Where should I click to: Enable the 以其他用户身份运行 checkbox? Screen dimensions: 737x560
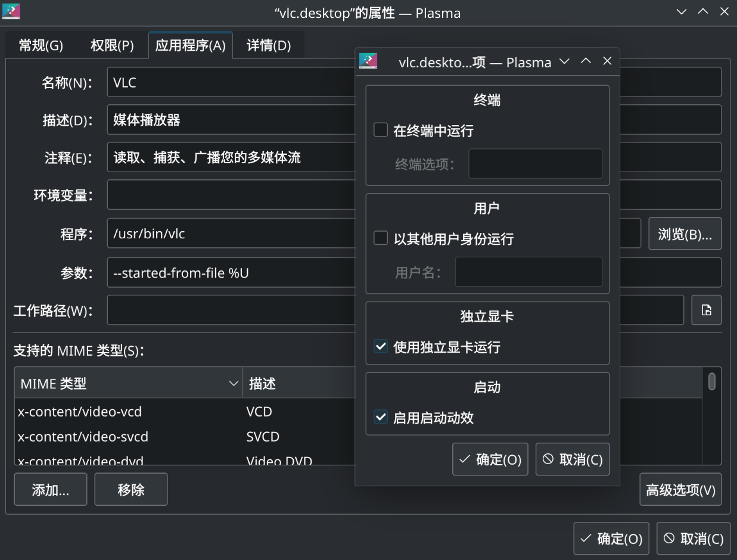point(381,238)
